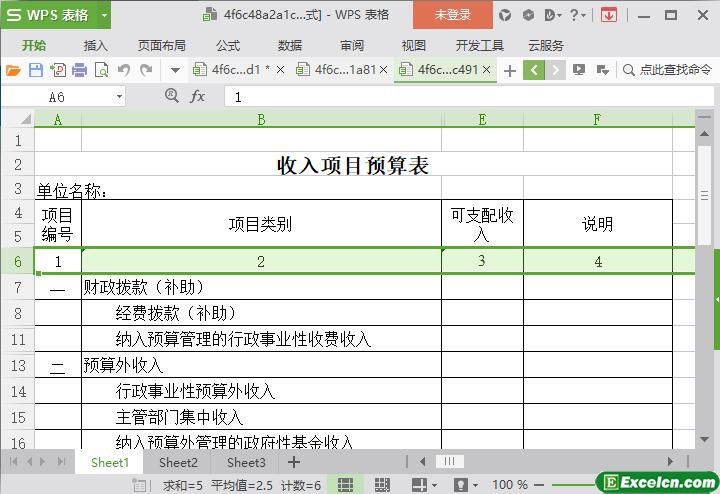The image size is (720, 494).
Task: Click the print icon in toolbar
Action: click(x=80, y=70)
